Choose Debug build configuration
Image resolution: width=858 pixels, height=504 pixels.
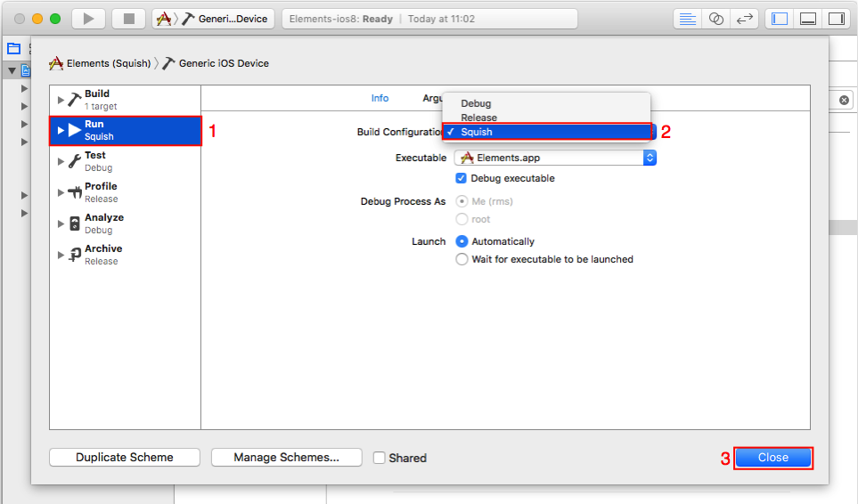546,103
